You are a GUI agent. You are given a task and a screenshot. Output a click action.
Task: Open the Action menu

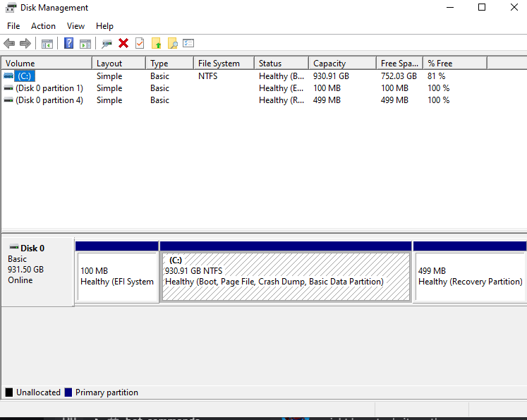43,26
